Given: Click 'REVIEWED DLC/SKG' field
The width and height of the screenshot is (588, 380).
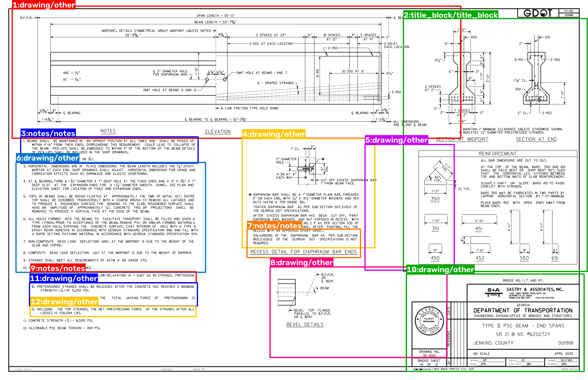Looking at the screenshot, I should pos(561,360).
